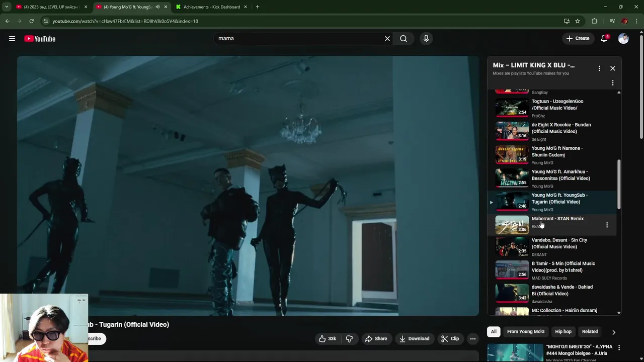Play davaidasha & Vande - Dahiad Bi
Image resolution: width=644 pixels, height=362 pixels.
(x=552, y=294)
